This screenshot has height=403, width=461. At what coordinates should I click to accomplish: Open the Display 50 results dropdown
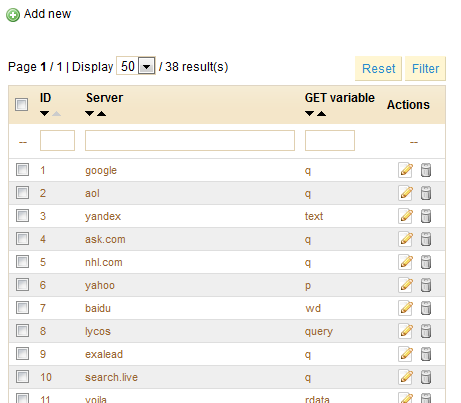136,66
